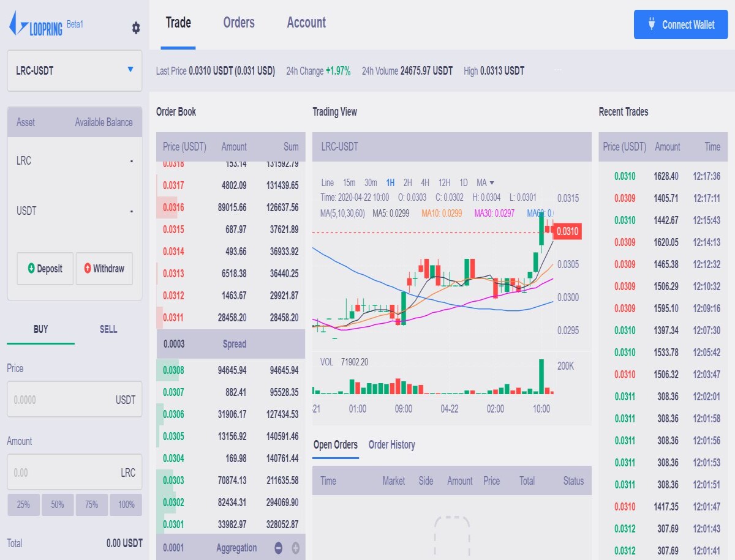Click ask price 0.0316 in order book

173,207
